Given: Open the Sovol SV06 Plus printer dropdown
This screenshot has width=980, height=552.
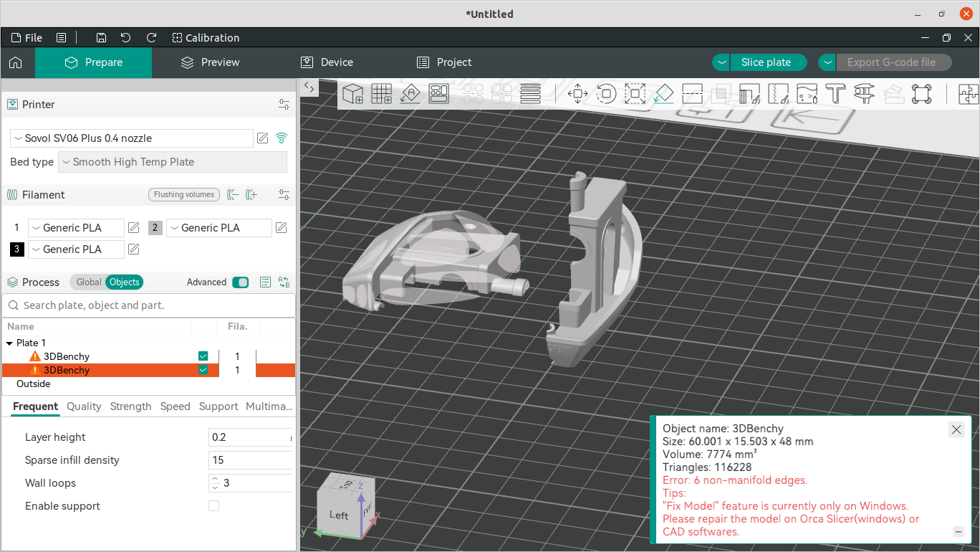Looking at the screenshot, I should click(x=132, y=138).
